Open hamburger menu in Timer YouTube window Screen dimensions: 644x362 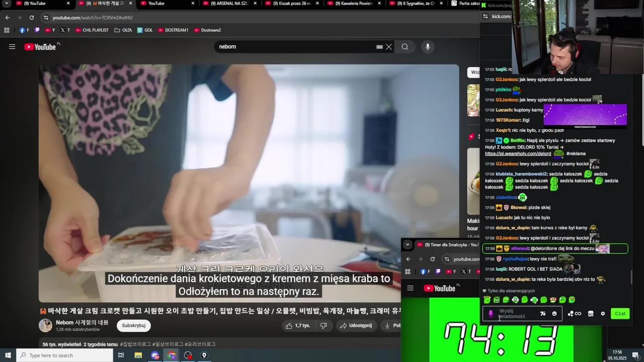[410, 288]
